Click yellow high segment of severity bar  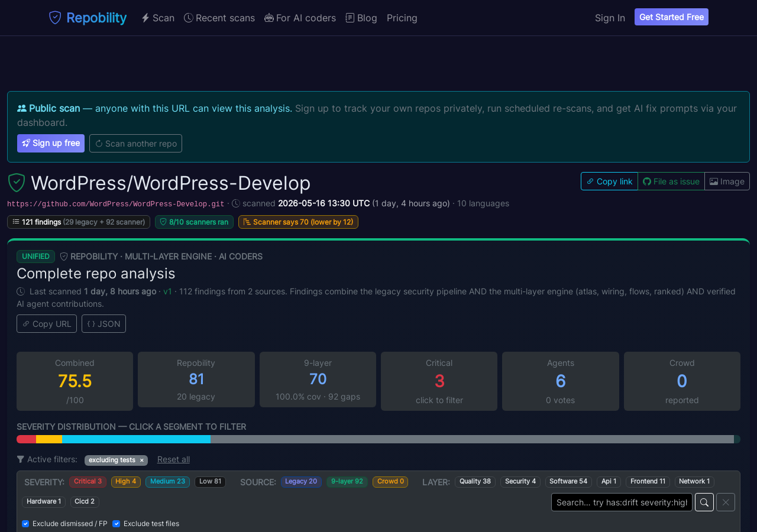click(x=49, y=439)
